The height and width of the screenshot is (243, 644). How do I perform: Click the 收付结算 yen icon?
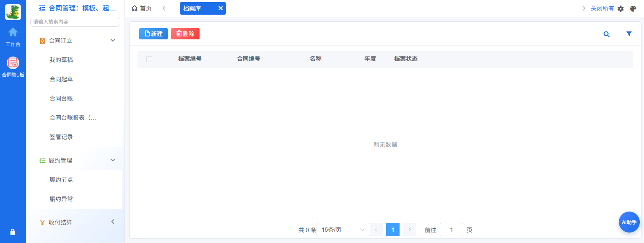[42, 222]
